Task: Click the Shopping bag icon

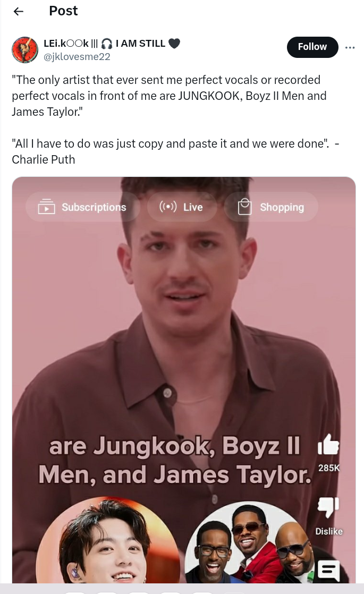Action: coord(244,207)
